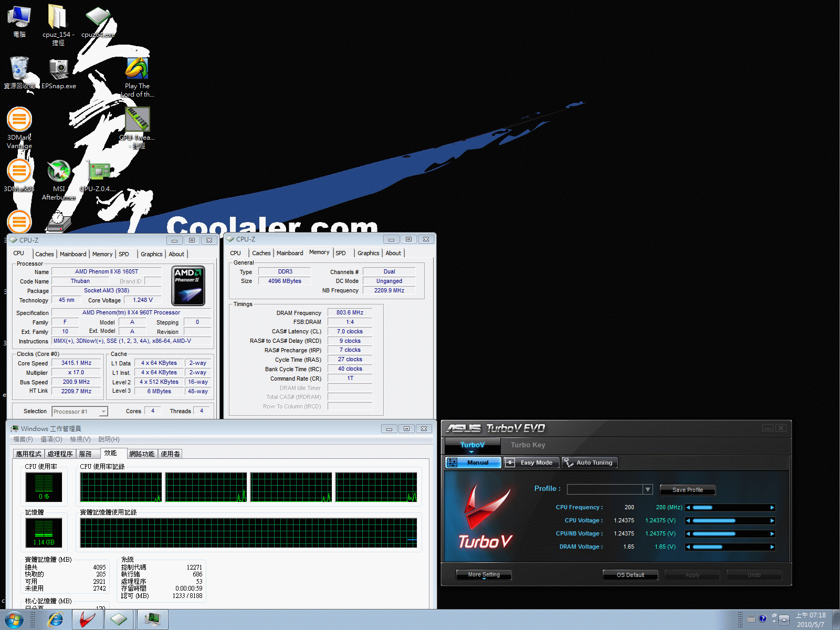Select Easy Mode in TurboV EVO

tap(530, 463)
